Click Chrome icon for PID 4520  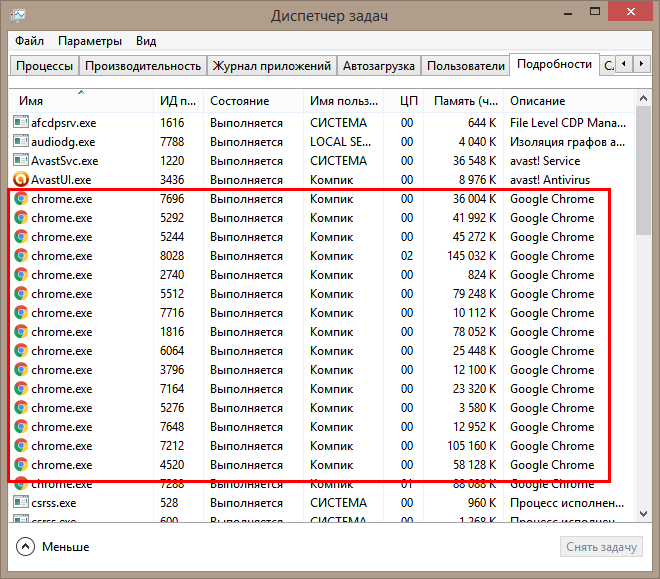(x=21, y=465)
